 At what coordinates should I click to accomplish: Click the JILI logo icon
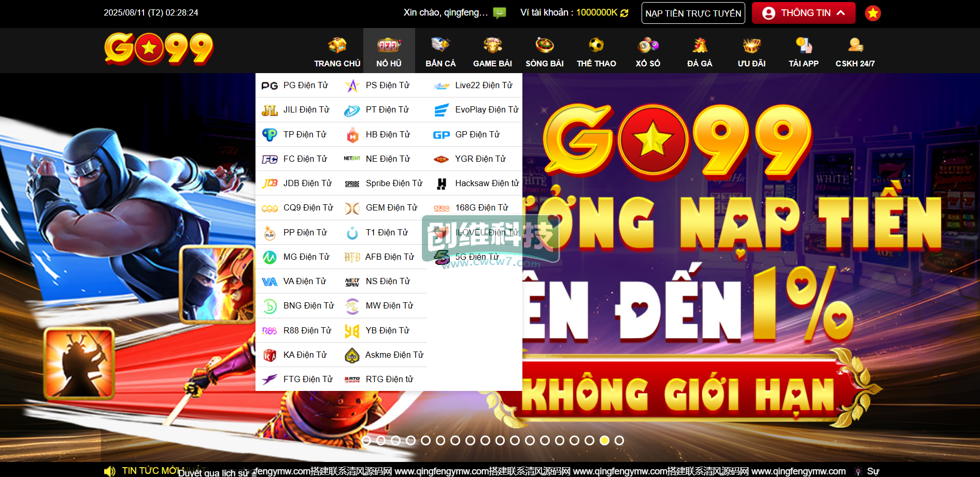click(x=269, y=110)
